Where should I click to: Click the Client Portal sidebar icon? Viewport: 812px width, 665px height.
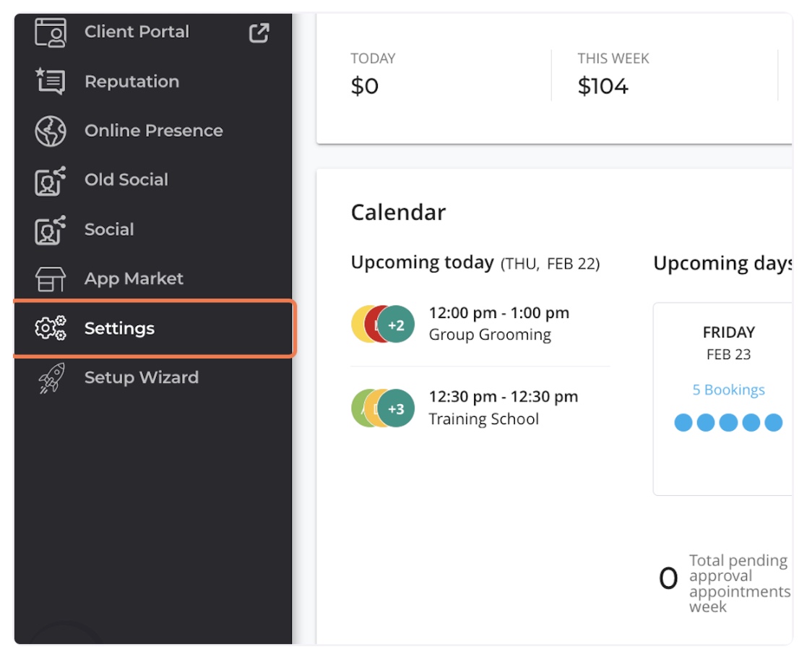[x=51, y=33]
